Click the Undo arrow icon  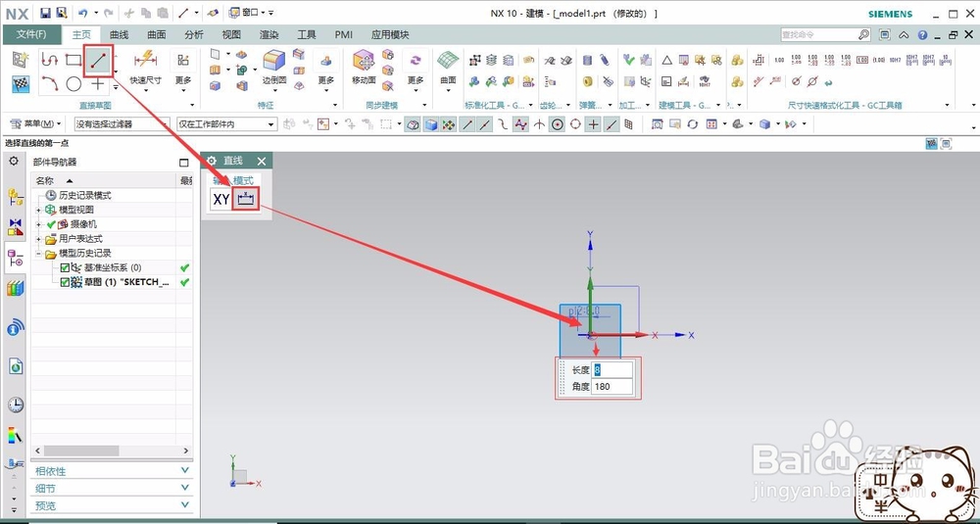[83, 13]
